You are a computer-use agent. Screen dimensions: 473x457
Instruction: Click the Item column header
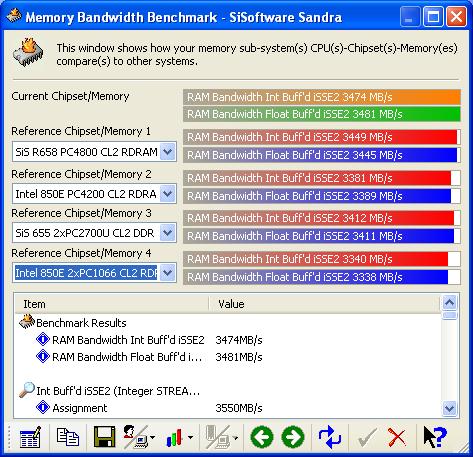tap(112, 304)
